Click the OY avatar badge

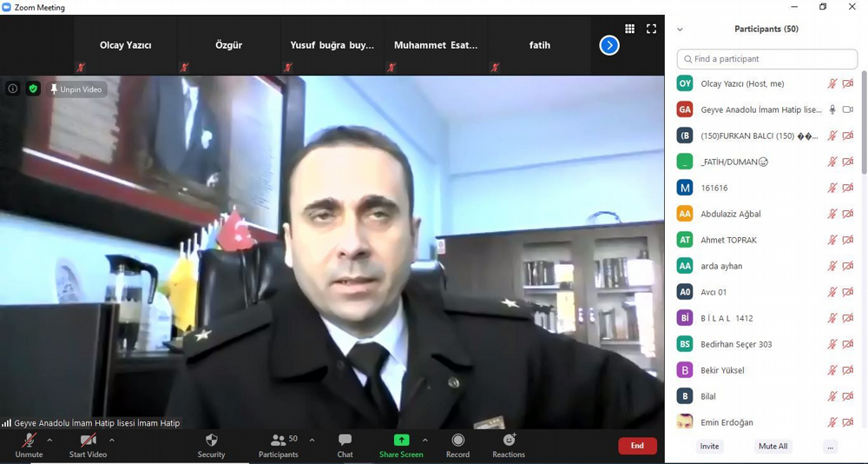click(685, 83)
